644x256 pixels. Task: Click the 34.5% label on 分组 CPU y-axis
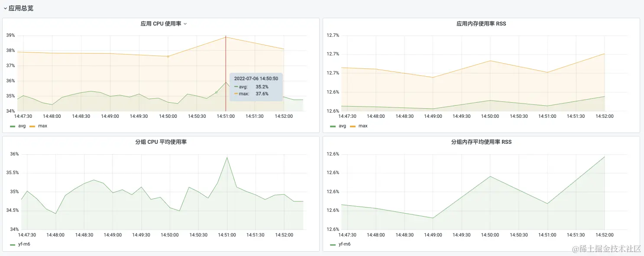(x=12, y=211)
